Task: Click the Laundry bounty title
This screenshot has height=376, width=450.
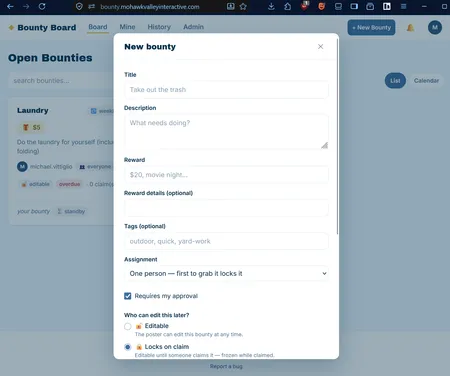Action: (33, 110)
